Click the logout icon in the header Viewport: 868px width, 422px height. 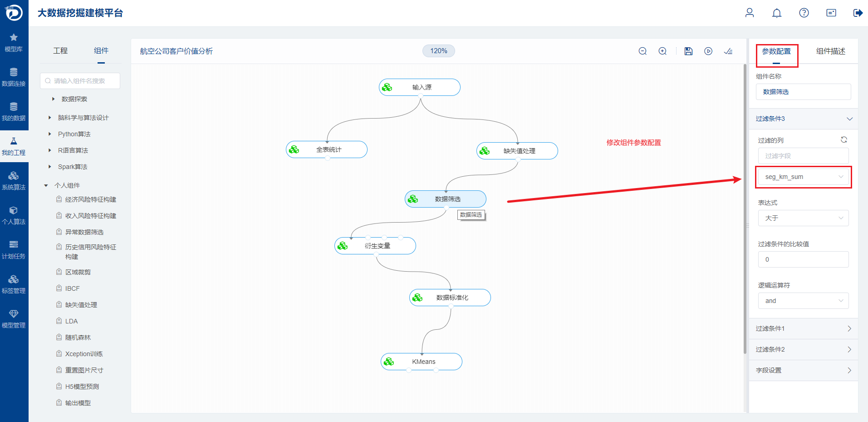[858, 13]
